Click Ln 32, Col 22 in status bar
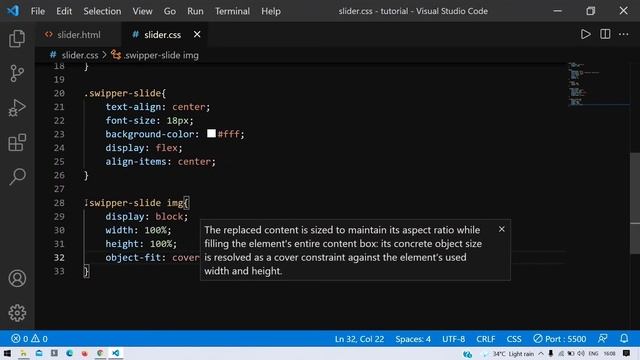Image resolution: width=640 pixels, height=360 pixels. pyautogui.click(x=359, y=339)
